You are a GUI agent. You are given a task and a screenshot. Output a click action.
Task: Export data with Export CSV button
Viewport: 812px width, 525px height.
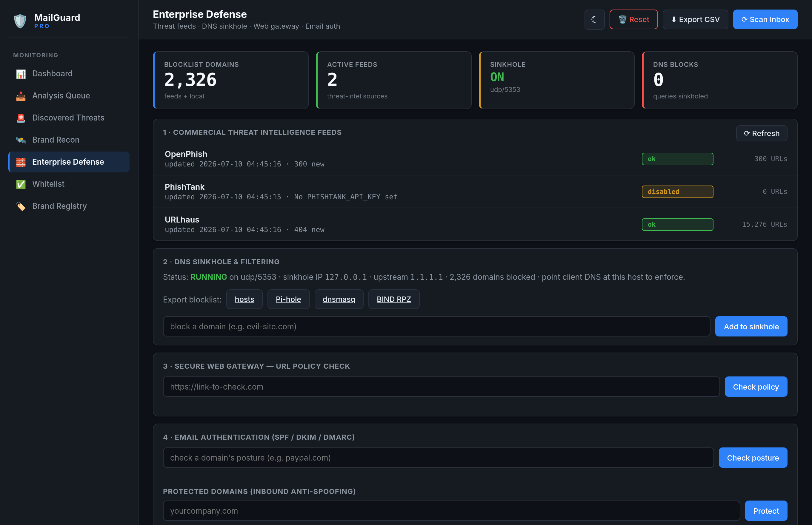[x=695, y=19]
